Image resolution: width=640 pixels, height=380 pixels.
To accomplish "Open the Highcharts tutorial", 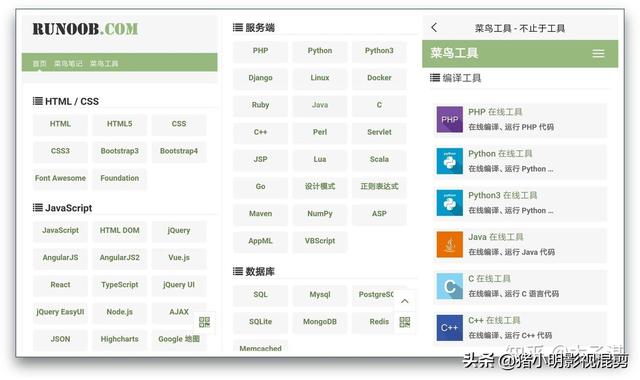I will 120,340.
